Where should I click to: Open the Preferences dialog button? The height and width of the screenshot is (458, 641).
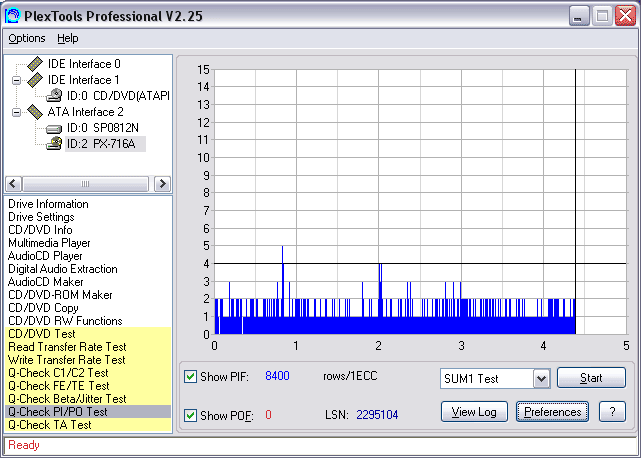pyautogui.click(x=552, y=412)
